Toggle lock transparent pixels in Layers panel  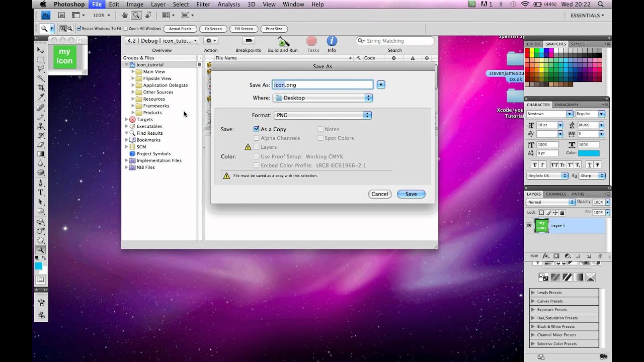click(x=541, y=213)
